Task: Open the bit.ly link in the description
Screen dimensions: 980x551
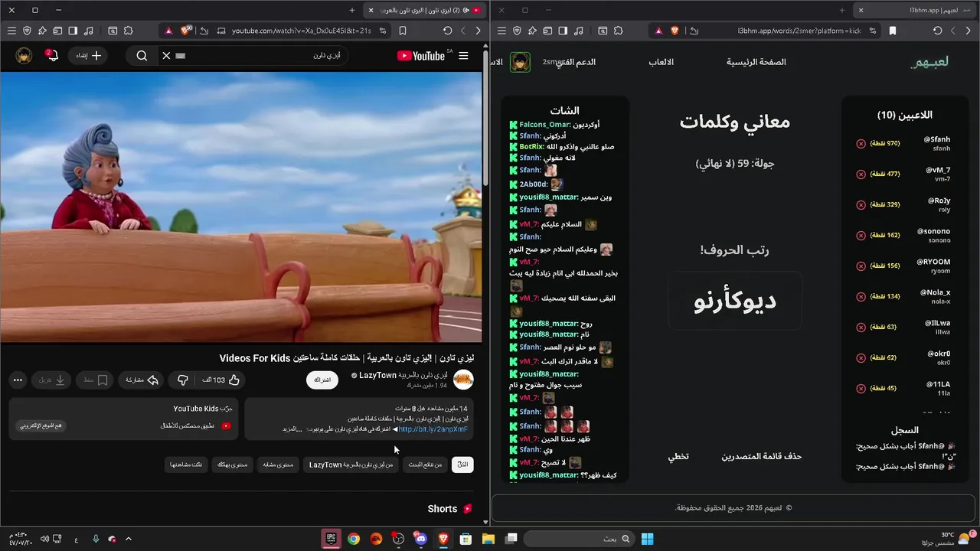Action: (x=433, y=429)
